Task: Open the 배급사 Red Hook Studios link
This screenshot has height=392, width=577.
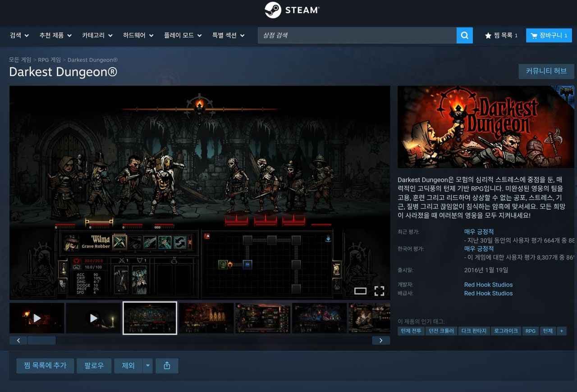Action: pos(488,293)
